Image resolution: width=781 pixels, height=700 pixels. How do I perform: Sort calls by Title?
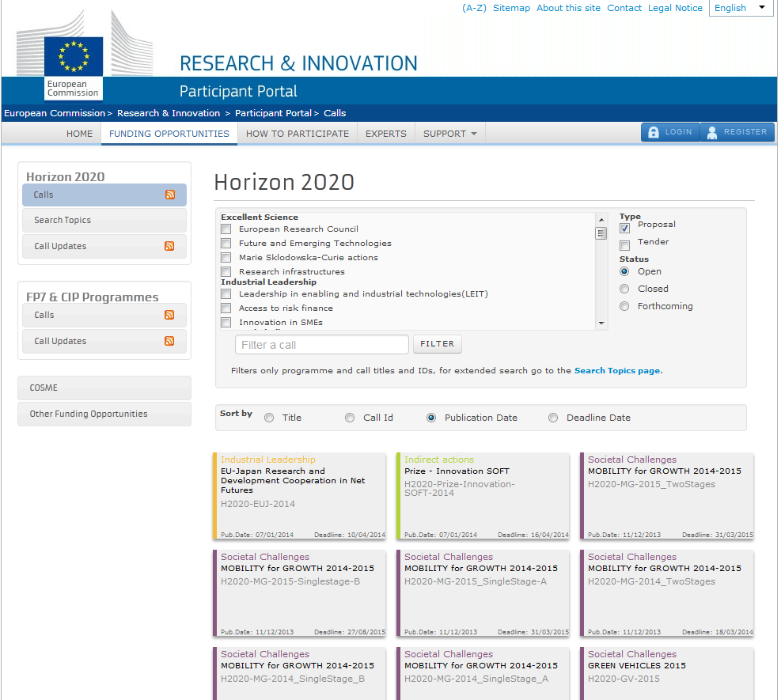click(x=269, y=418)
